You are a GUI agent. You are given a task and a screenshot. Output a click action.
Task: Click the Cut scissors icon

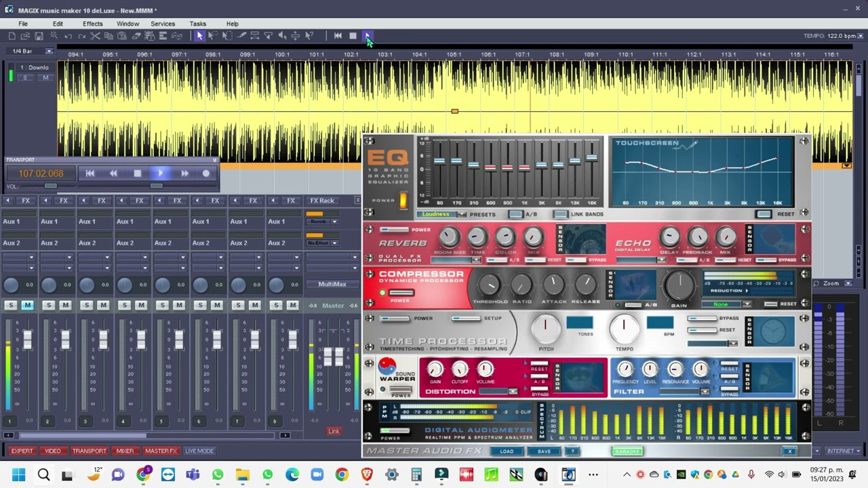(x=95, y=36)
